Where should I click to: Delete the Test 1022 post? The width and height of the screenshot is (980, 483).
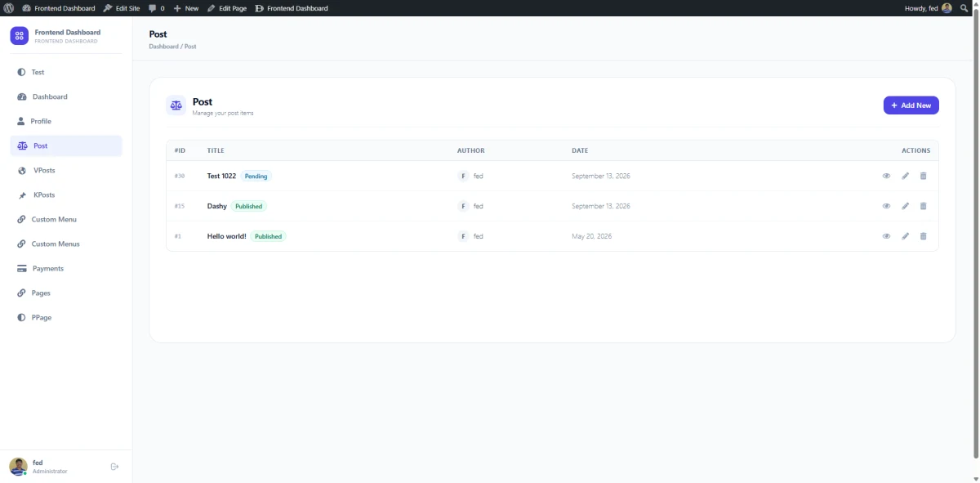coord(924,176)
